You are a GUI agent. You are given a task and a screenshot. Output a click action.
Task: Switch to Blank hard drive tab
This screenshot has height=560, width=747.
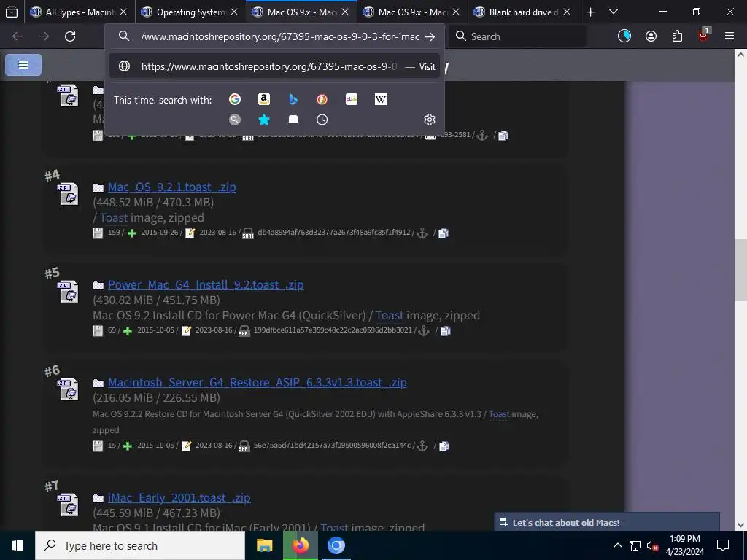pos(522,12)
